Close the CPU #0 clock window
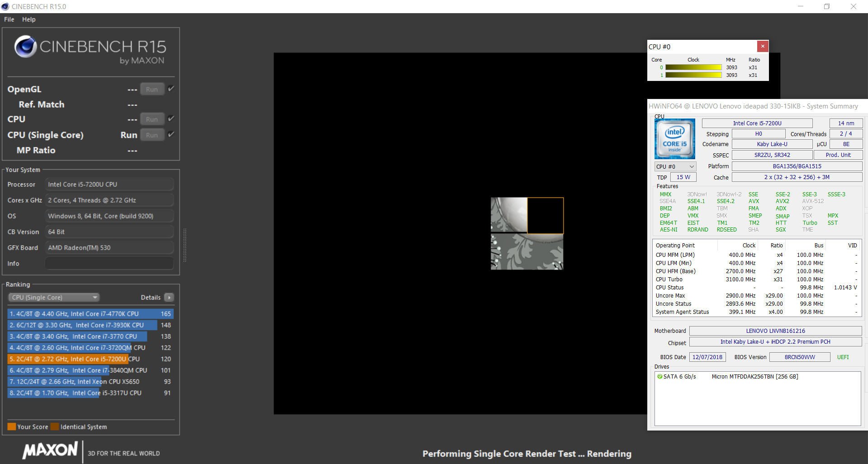 click(763, 46)
